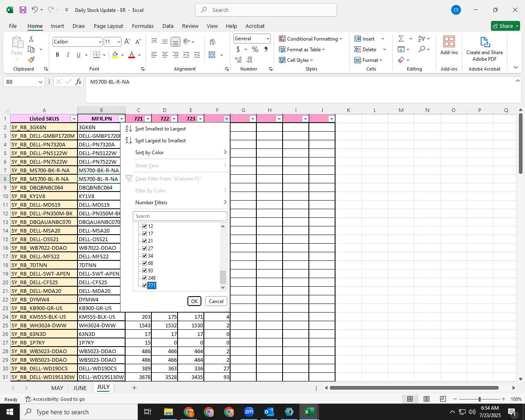Open the 722 column filter dropdown
This screenshot has height=420, width=525.
pos(174,119)
